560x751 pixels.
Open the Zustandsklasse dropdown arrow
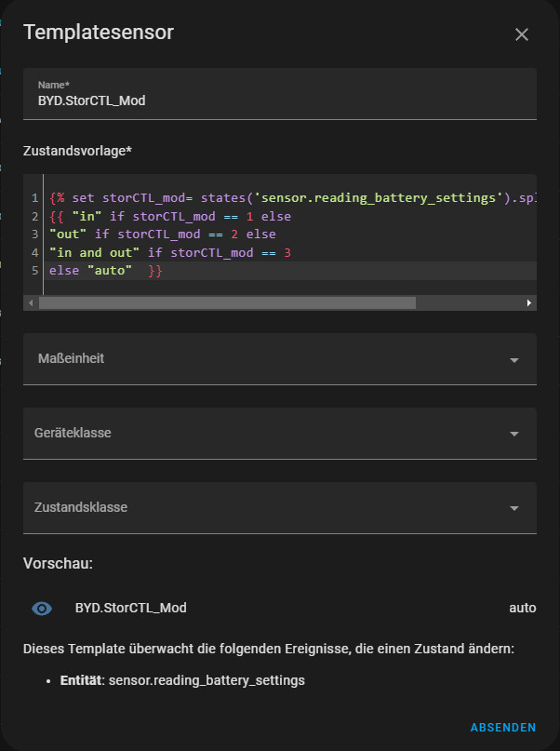(x=513, y=508)
